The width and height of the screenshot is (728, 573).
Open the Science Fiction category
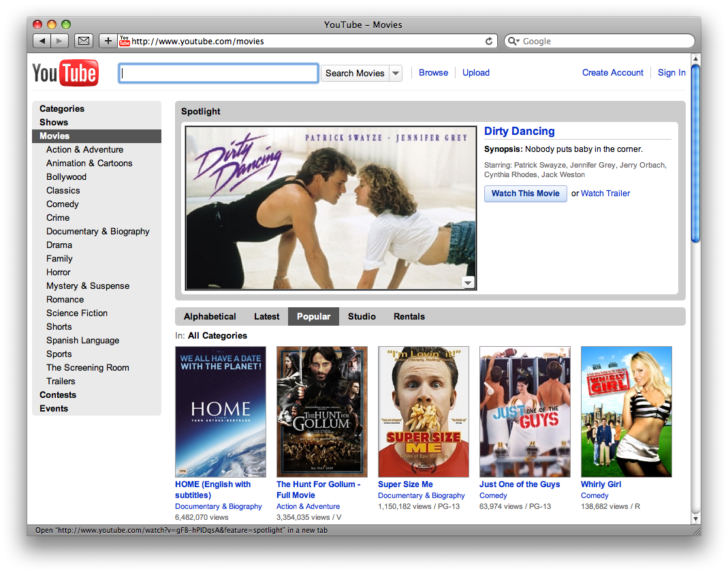click(76, 313)
